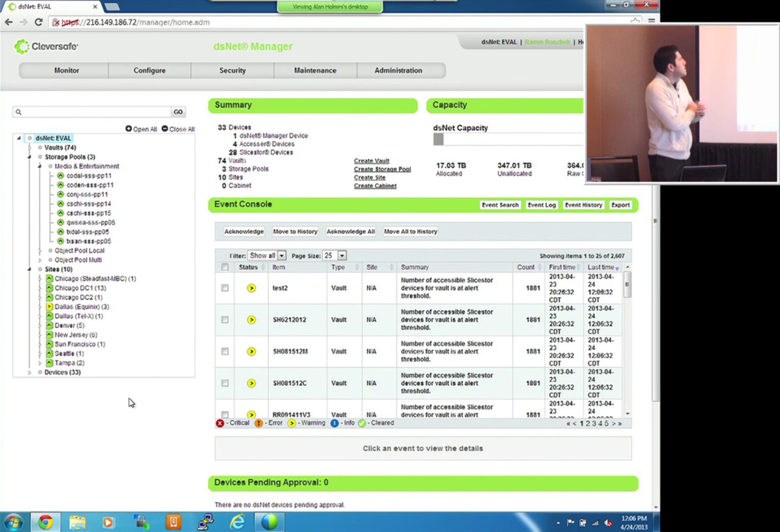Click the red Critical legend icon
This screenshot has height=532, width=780.
tap(220, 423)
